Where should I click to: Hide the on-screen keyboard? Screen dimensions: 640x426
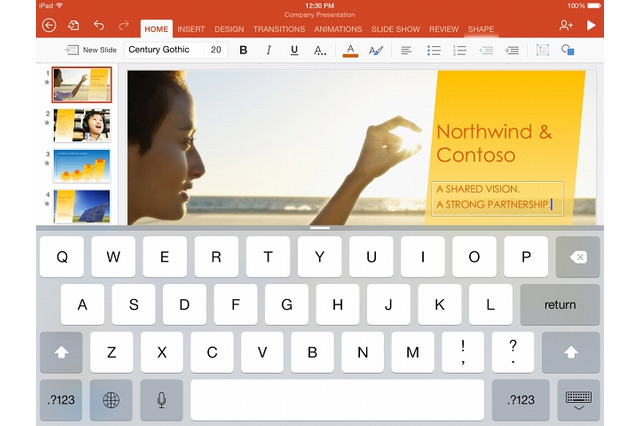click(x=578, y=400)
